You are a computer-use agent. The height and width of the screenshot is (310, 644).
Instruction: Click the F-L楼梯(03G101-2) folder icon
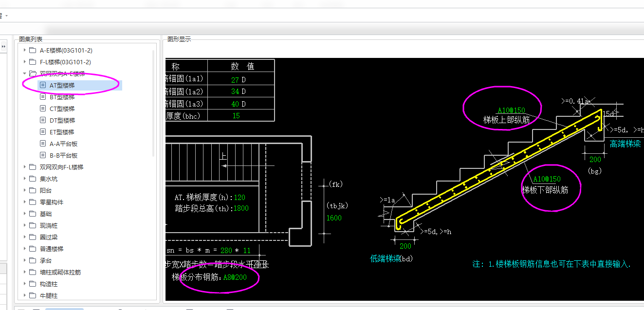tap(33, 62)
